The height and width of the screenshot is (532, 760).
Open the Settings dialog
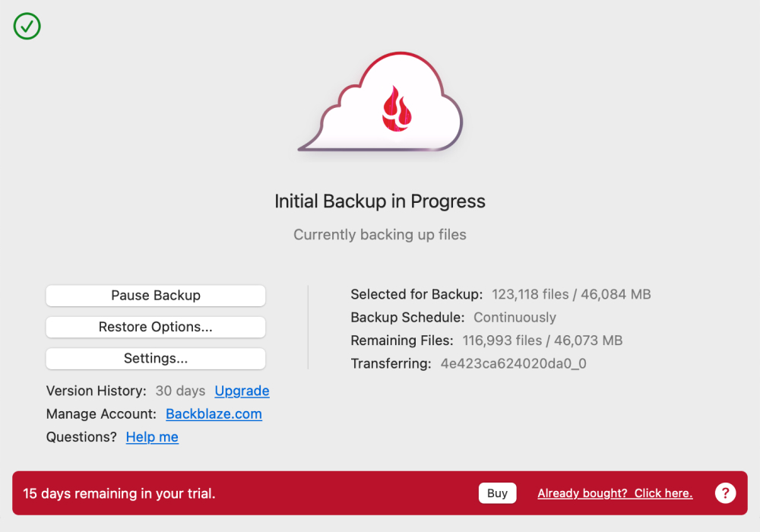click(155, 358)
